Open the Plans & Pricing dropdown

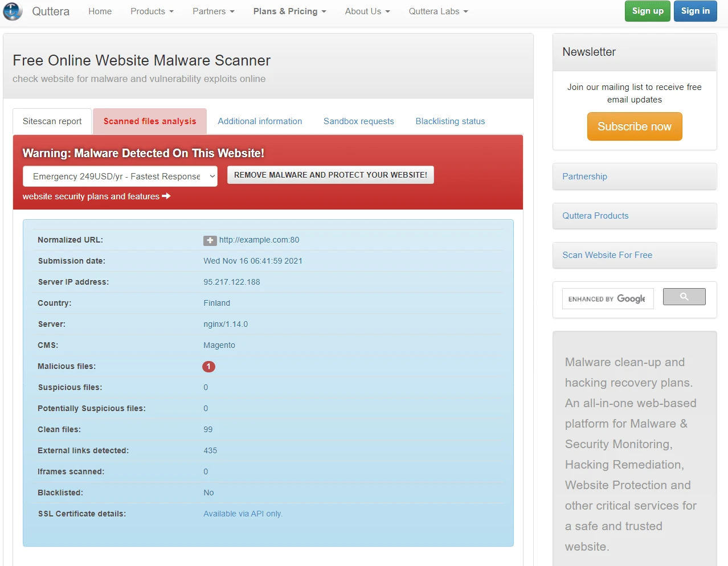(289, 11)
